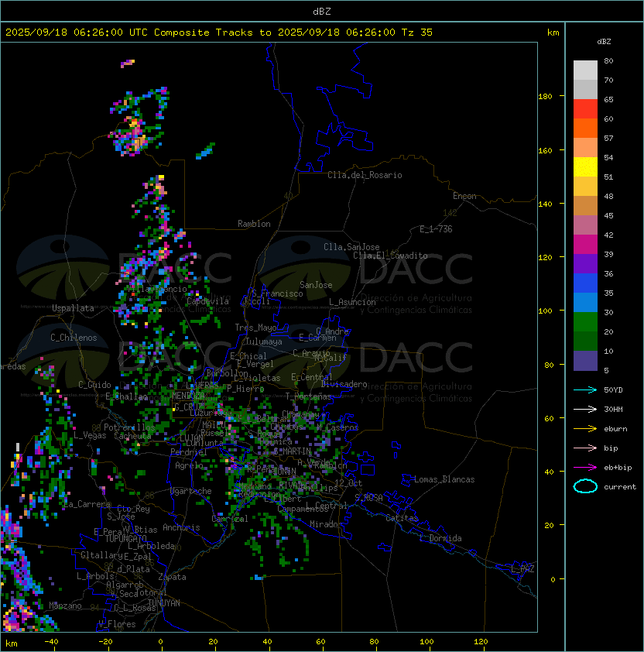Viewport: 644px width, 652px height.
Task: Click the TUNUYAN map label
Action: (x=164, y=603)
